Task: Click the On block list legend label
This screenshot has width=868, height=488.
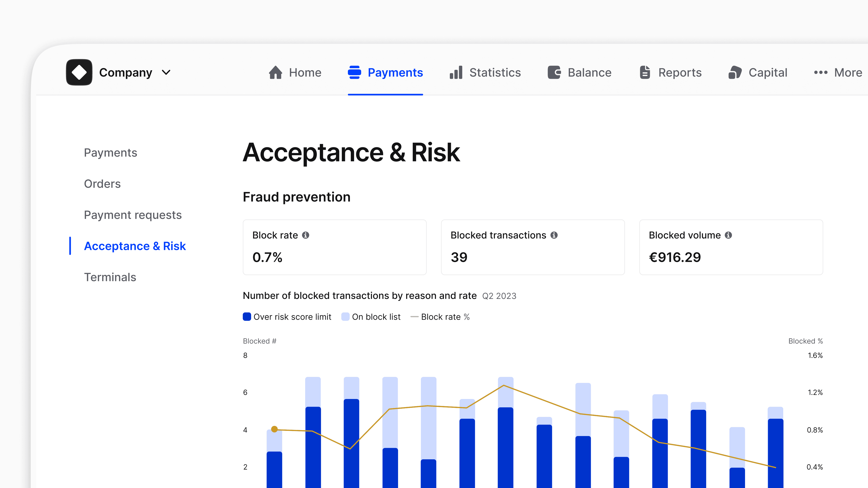Action: (376, 317)
